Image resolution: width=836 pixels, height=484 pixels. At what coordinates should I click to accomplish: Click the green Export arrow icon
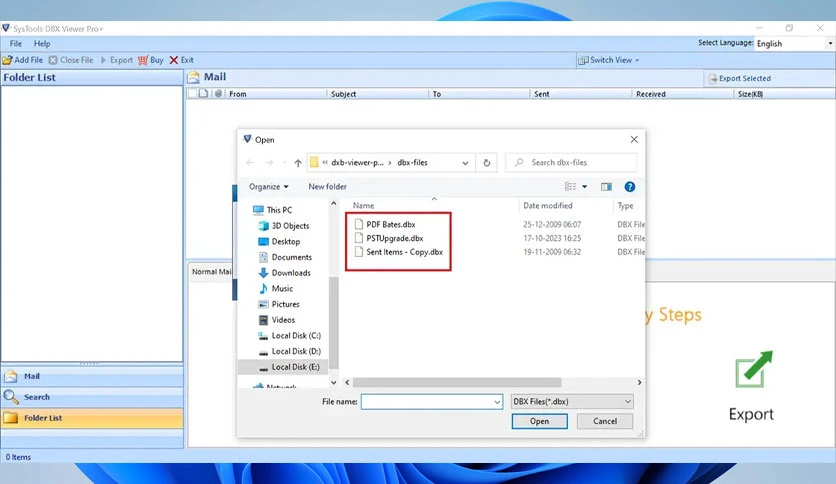pos(753,368)
